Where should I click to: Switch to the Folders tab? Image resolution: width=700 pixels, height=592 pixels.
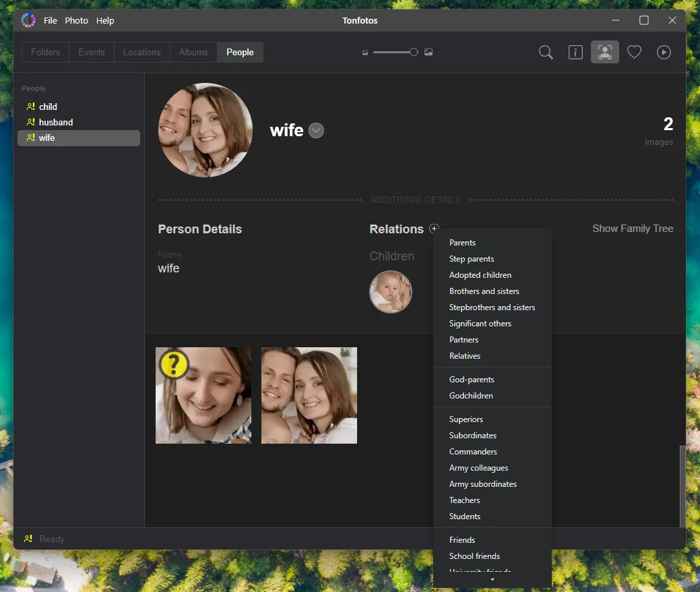point(45,53)
